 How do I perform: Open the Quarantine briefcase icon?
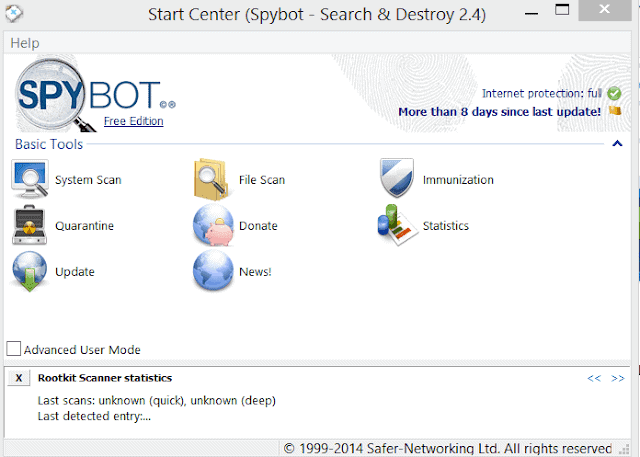click(x=29, y=225)
